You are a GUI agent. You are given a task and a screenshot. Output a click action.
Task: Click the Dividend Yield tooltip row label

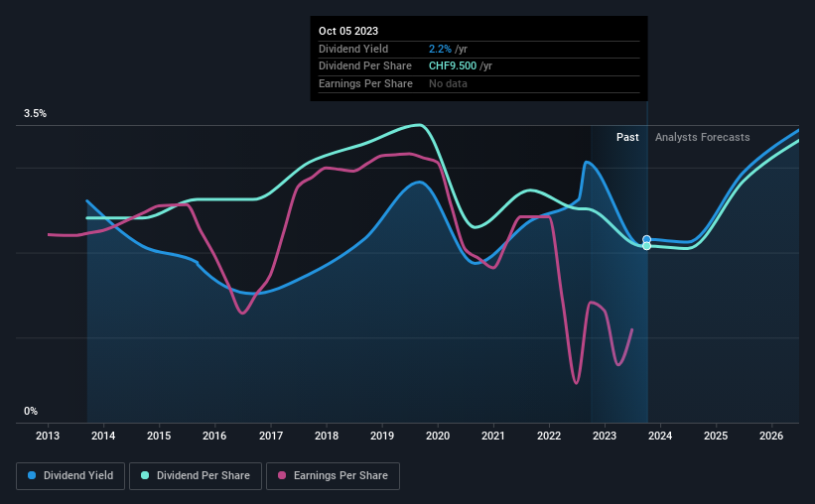353,49
